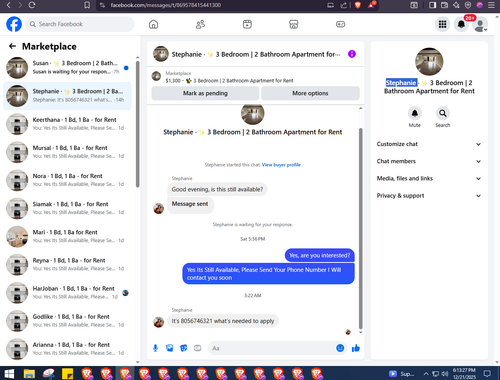Open the browser hamburger menu
Image resolution: width=500 pixels, height=380 pixels.
(491, 5)
